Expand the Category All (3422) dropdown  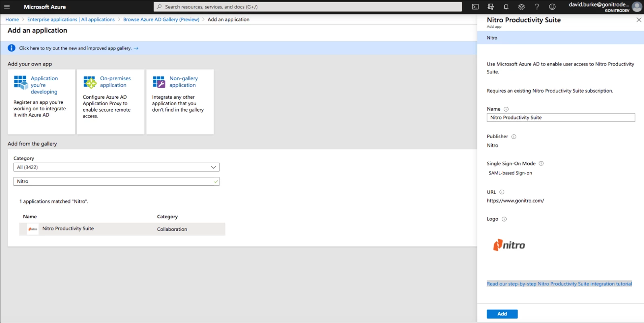pyautogui.click(x=116, y=167)
